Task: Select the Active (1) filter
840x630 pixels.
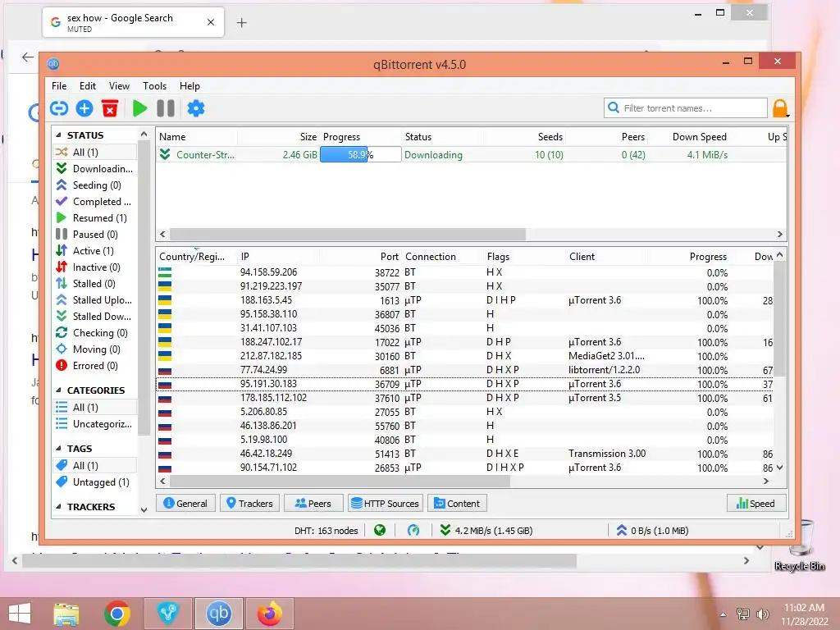Action: pyautogui.click(x=94, y=251)
